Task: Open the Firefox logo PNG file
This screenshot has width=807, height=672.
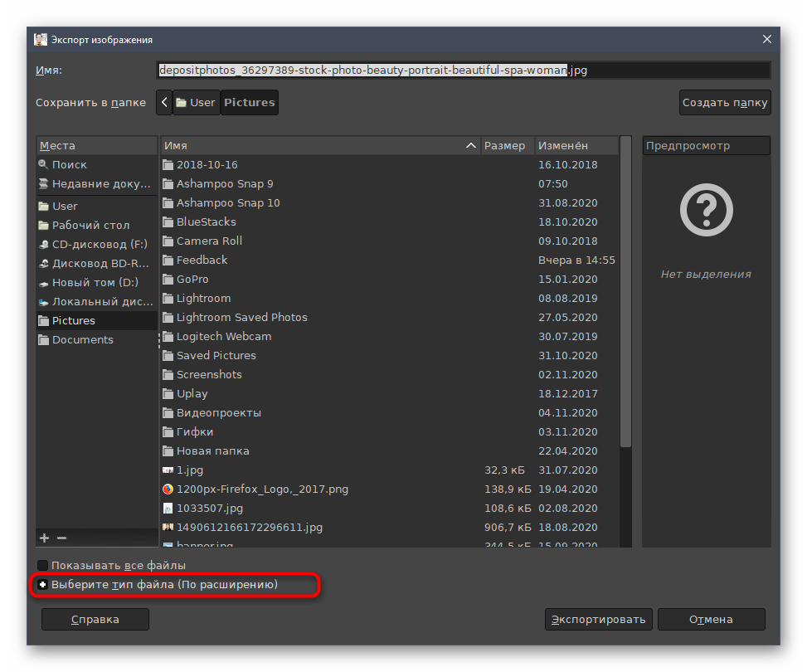Action: [262, 489]
